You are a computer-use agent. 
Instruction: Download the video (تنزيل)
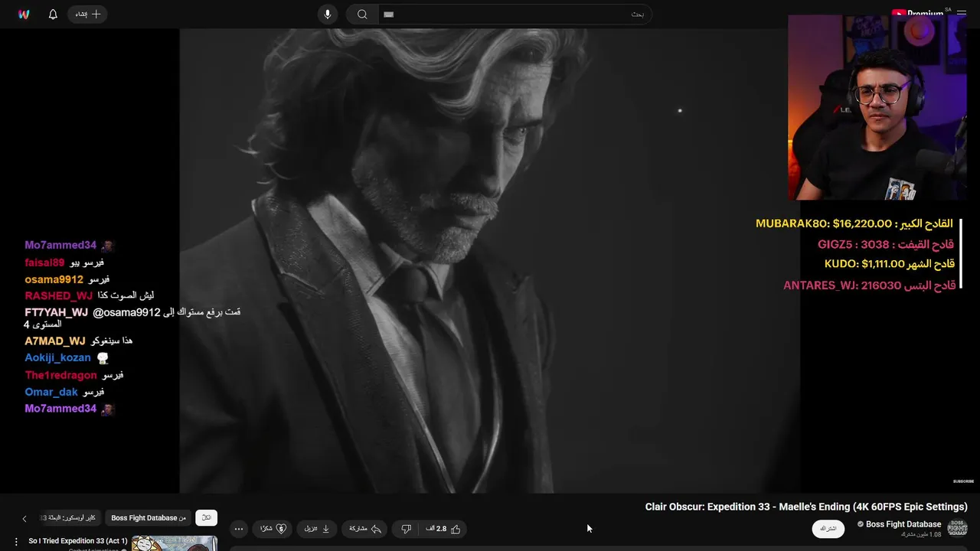pyautogui.click(x=316, y=529)
